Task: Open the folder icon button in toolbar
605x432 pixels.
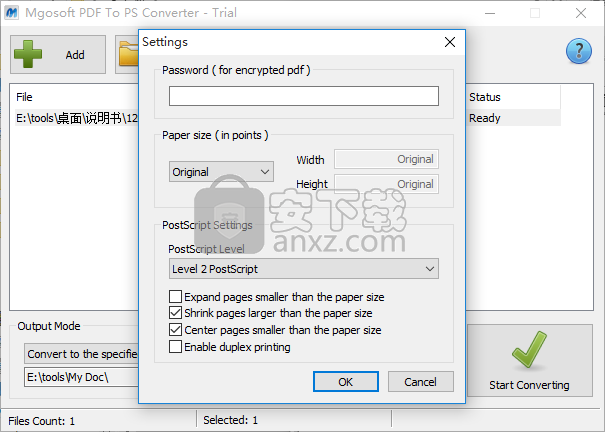Action: point(127,54)
